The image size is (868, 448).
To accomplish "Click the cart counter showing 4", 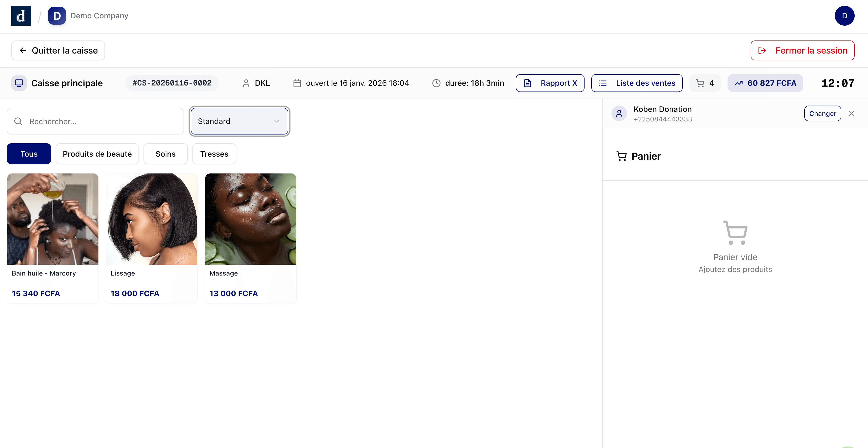I will coord(705,83).
